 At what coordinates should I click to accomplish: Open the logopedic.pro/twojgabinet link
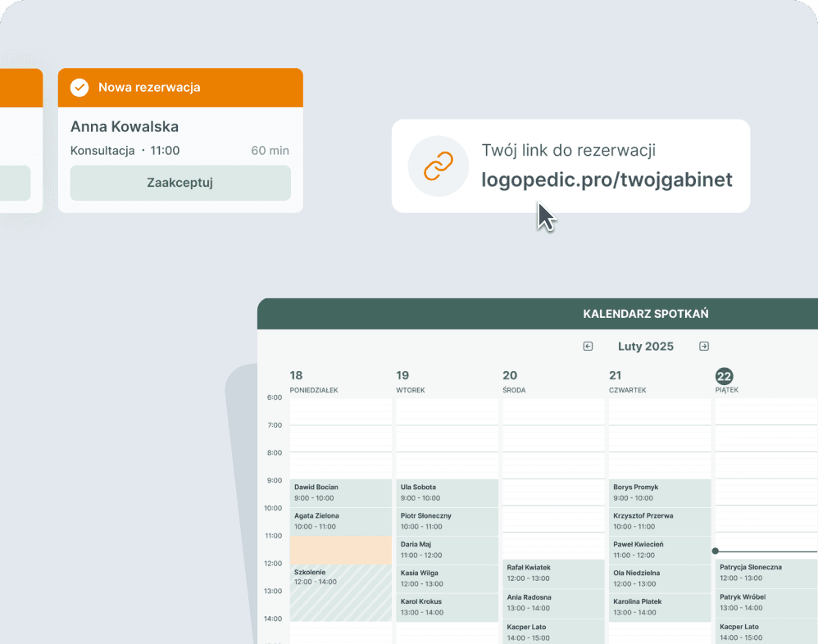(x=607, y=179)
